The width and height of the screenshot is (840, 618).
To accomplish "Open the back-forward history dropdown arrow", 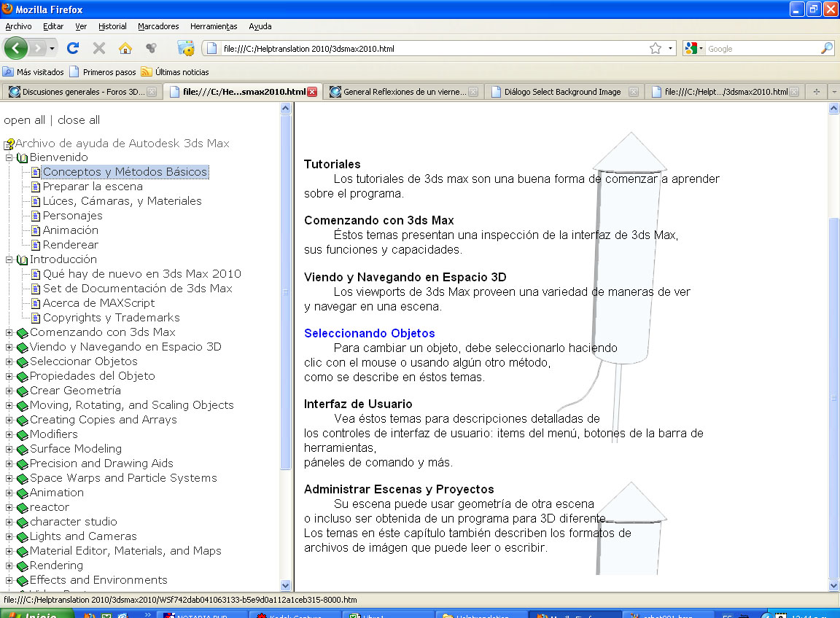I will (52, 49).
